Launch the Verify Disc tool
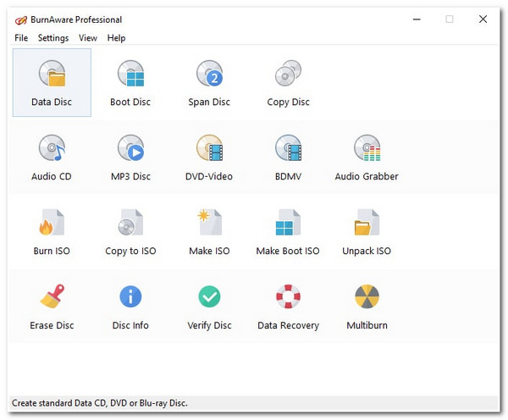This screenshot has width=508, height=420. (x=209, y=307)
